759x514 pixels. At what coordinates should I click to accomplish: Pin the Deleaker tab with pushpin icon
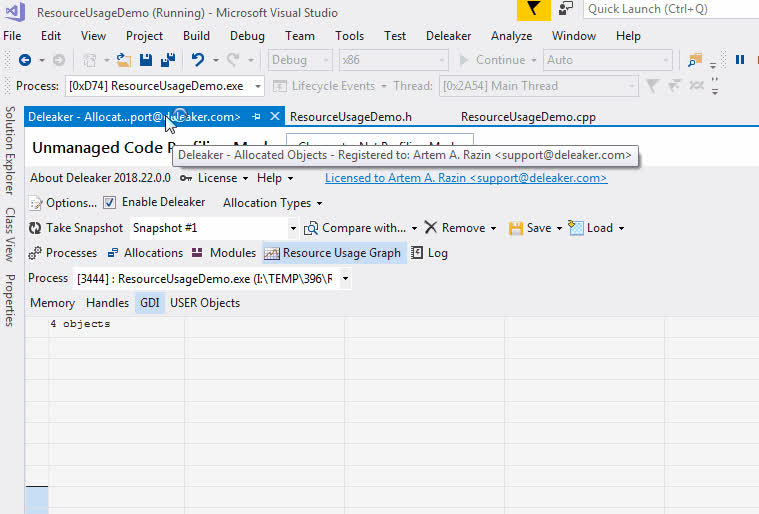point(257,117)
